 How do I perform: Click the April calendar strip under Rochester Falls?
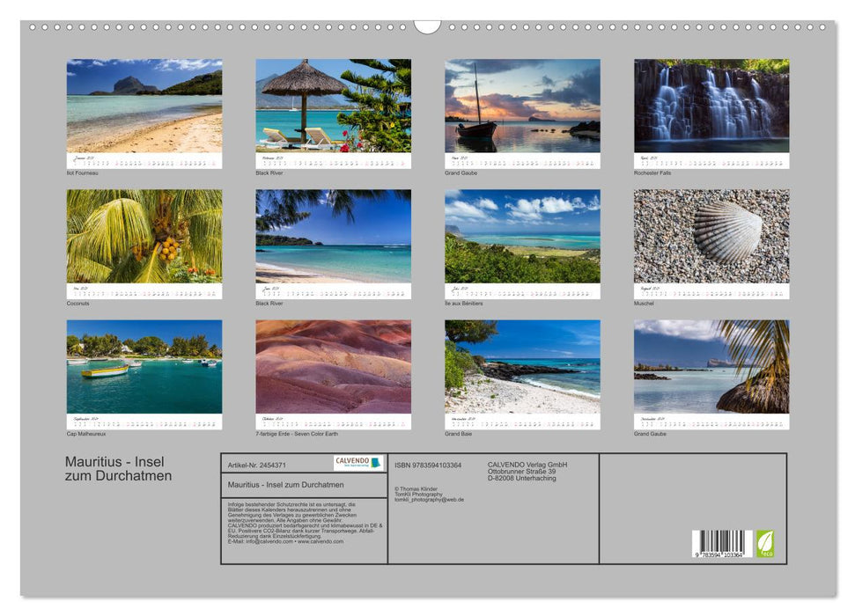coord(711,161)
